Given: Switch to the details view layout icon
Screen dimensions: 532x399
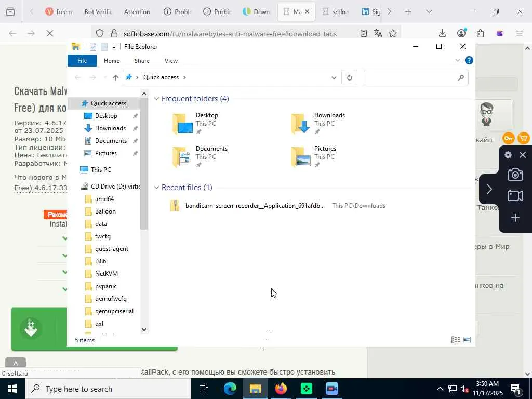Looking at the screenshot, I should coord(456,340).
